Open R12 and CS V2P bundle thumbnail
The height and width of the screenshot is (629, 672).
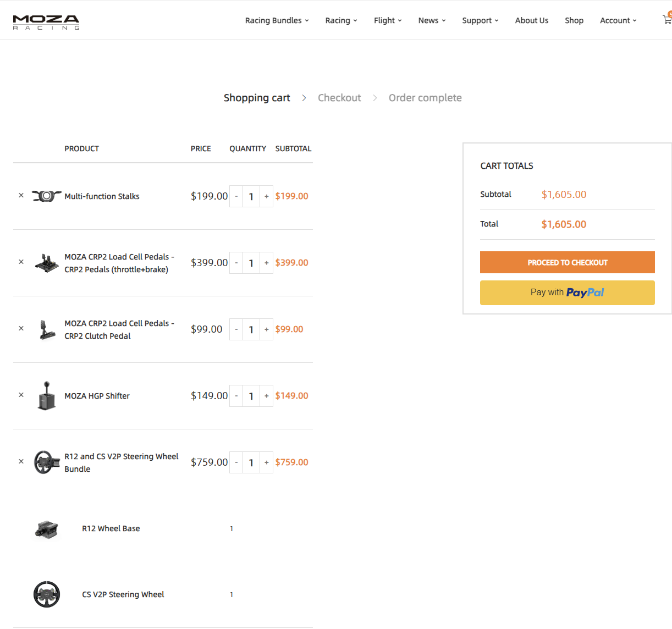(47, 462)
